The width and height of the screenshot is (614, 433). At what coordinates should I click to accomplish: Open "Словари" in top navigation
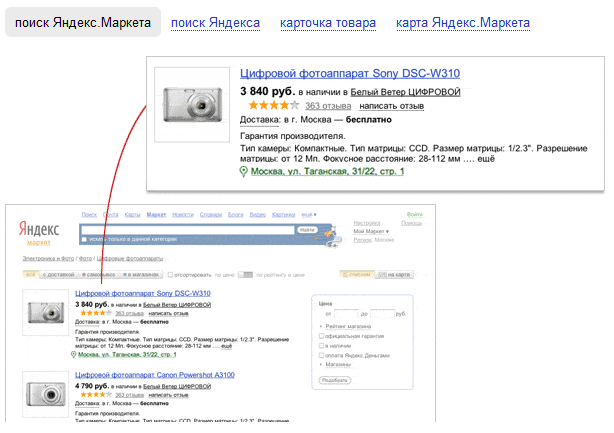click(211, 215)
